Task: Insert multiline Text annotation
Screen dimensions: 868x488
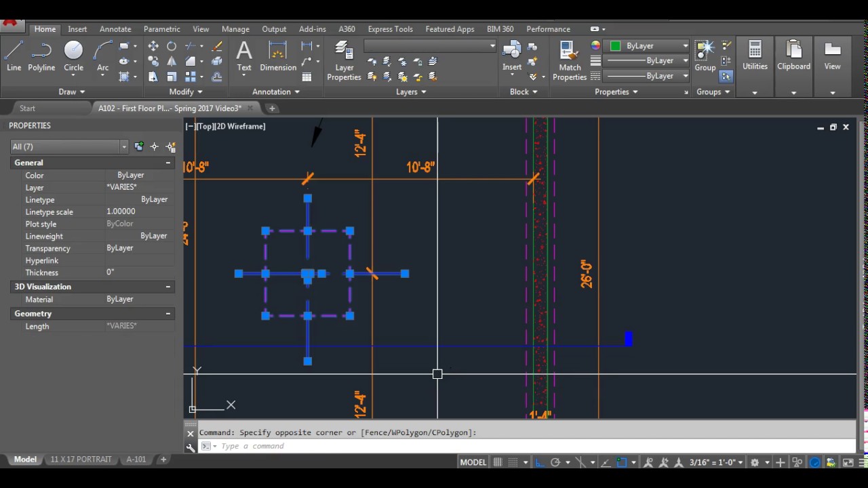Action: [244, 56]
